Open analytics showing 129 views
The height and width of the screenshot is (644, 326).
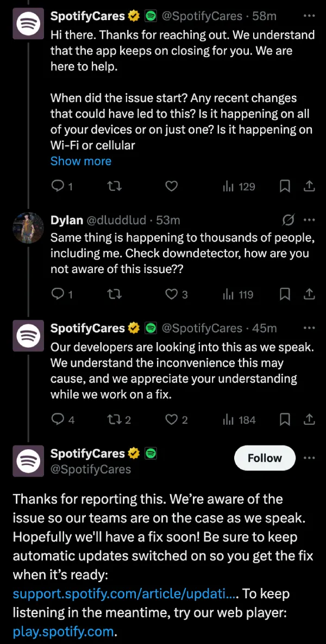click(x=238, y=186)
